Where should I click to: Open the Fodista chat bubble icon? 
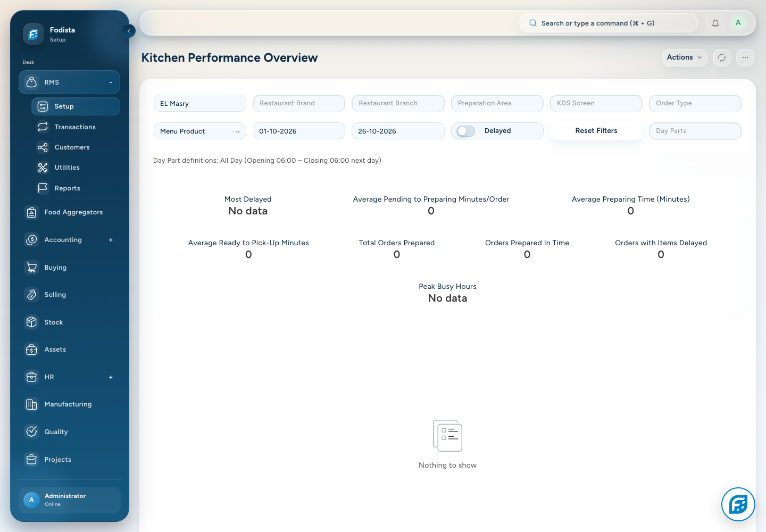tap(738, 504)
